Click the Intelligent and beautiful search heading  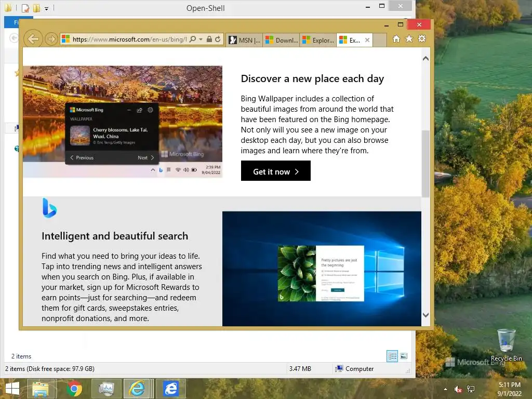coord(115,236)
